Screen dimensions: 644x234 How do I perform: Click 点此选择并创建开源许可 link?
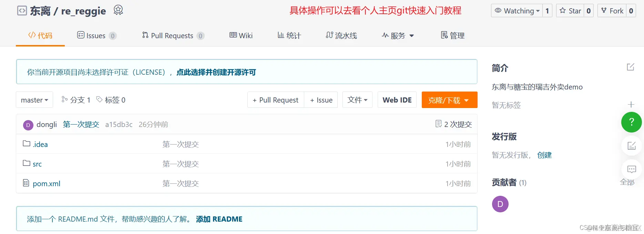click(216, 72)
